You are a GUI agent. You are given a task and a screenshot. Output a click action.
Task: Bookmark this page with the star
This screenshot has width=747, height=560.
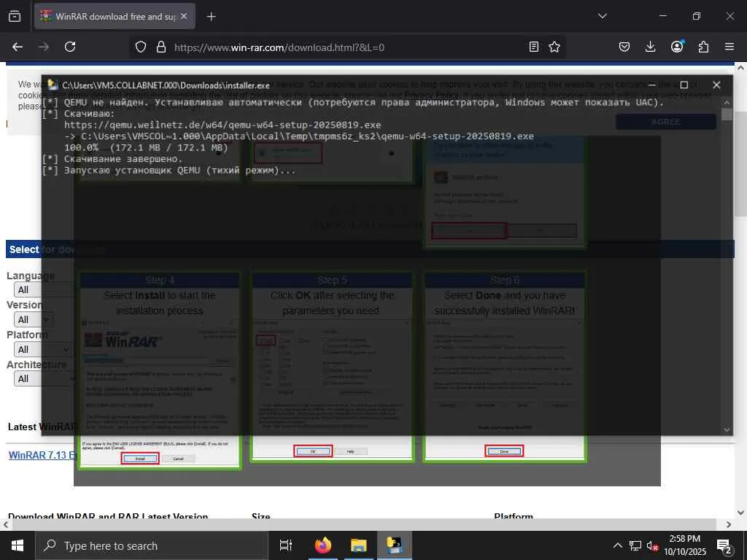point(554,47)
